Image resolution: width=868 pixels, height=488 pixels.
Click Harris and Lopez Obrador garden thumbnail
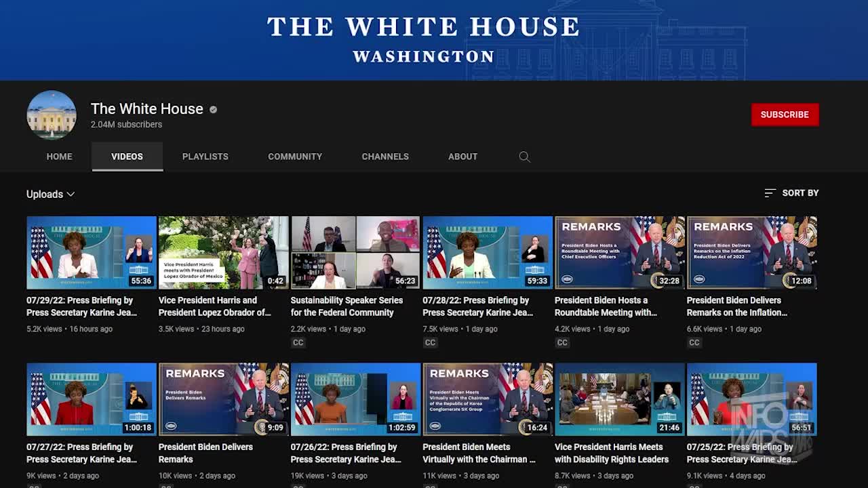click(224, 253)
